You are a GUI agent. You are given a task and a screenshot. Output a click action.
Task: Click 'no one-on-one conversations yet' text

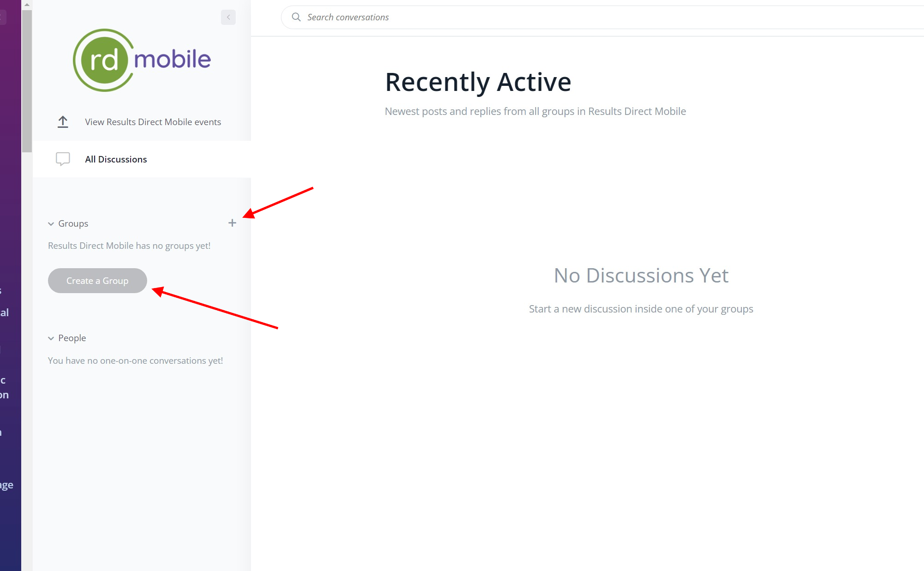(x=135, y=361)
